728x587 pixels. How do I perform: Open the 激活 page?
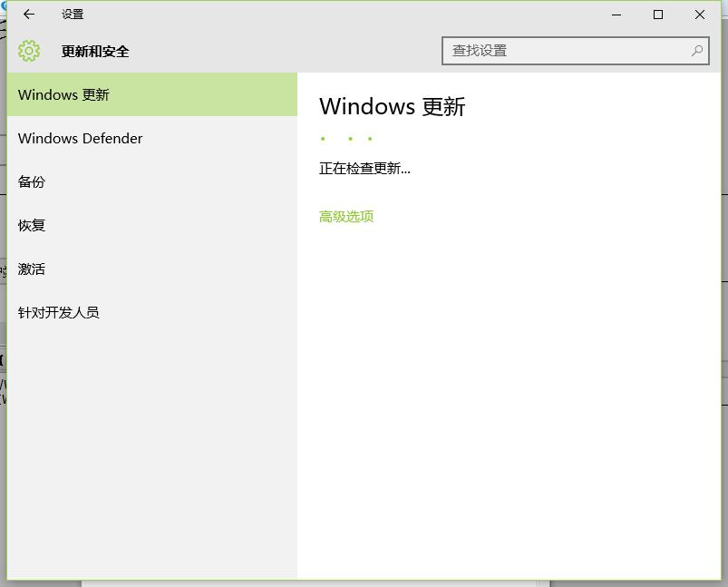pyautogui.click(x=32, y=269)
